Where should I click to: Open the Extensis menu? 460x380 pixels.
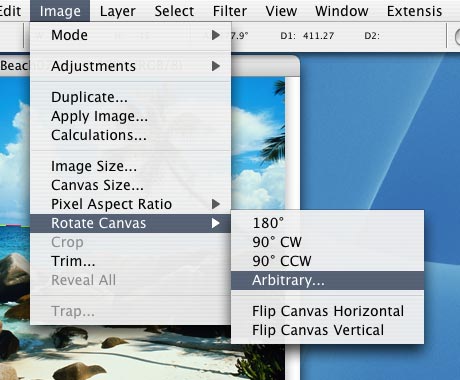click(x=414, y=11)
